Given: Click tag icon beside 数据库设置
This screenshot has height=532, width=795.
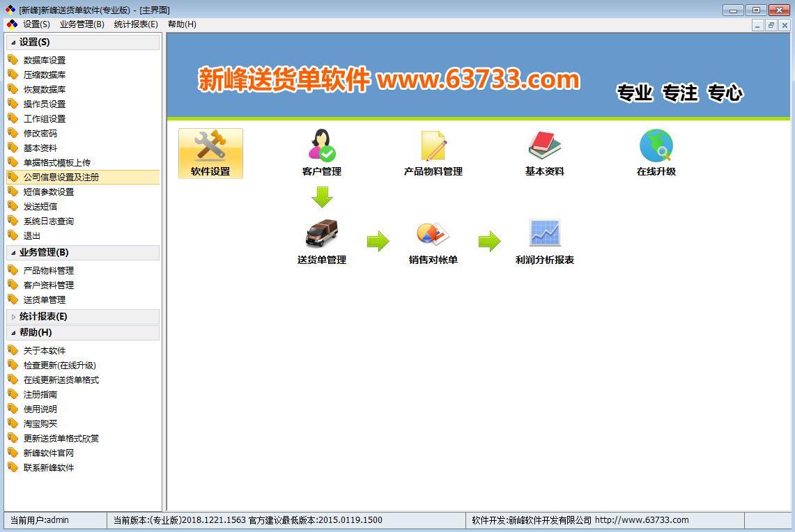Looking at the screenshot, I should (13, 60).
